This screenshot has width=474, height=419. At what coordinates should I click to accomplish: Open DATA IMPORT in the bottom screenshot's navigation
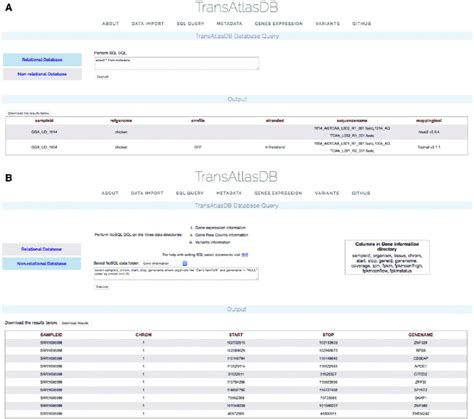[147, 193]
